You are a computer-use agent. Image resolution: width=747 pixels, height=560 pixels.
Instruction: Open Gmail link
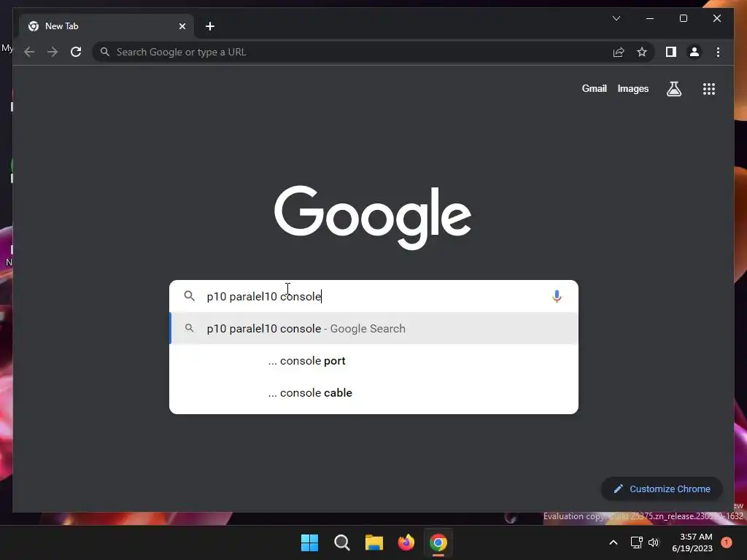click(x=594, y=88)
